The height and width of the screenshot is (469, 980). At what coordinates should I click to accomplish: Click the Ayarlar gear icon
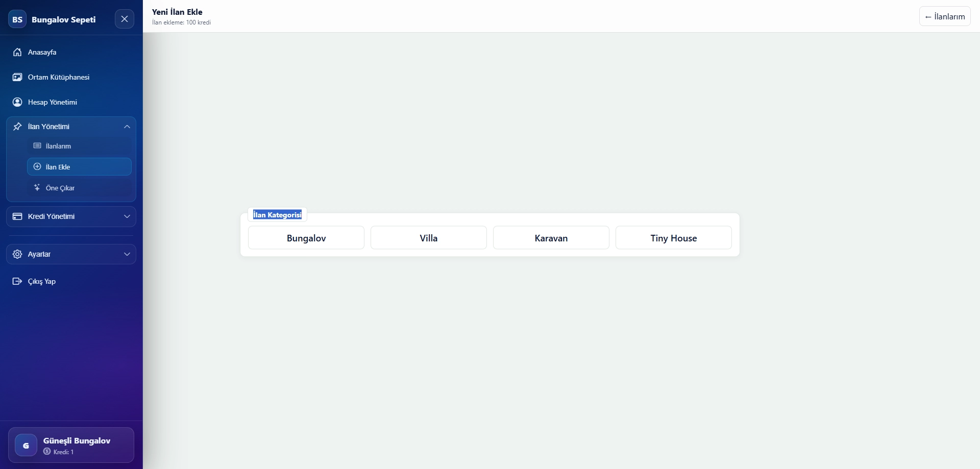[x=17, y=254]
